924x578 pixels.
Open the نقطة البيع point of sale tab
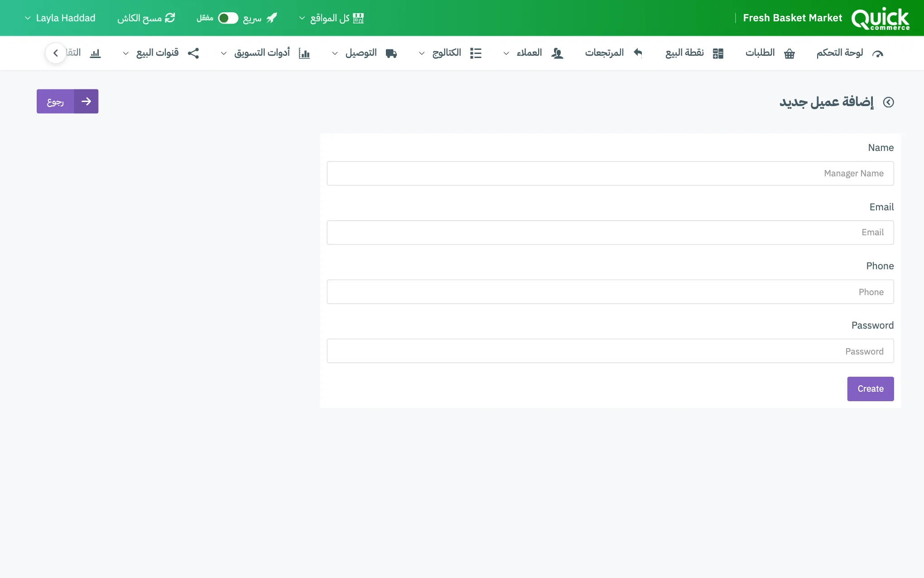694,53
